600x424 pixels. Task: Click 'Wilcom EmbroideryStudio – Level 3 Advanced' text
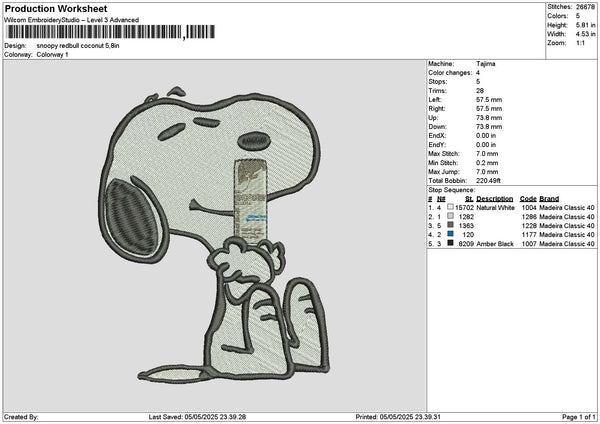click(x=72, y=20)
